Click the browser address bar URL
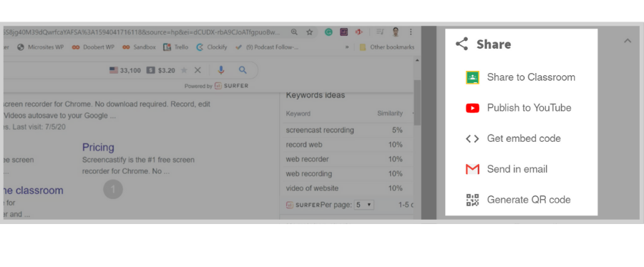Viewport: 644px width, 267px height. coord(142,32)
